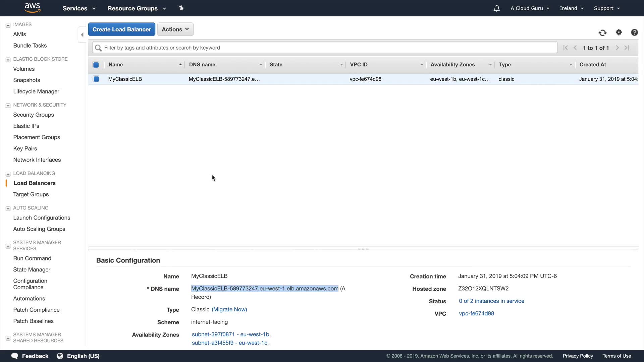Click the refresh icon above the table
Screen dimensions: 644x362
602,33
